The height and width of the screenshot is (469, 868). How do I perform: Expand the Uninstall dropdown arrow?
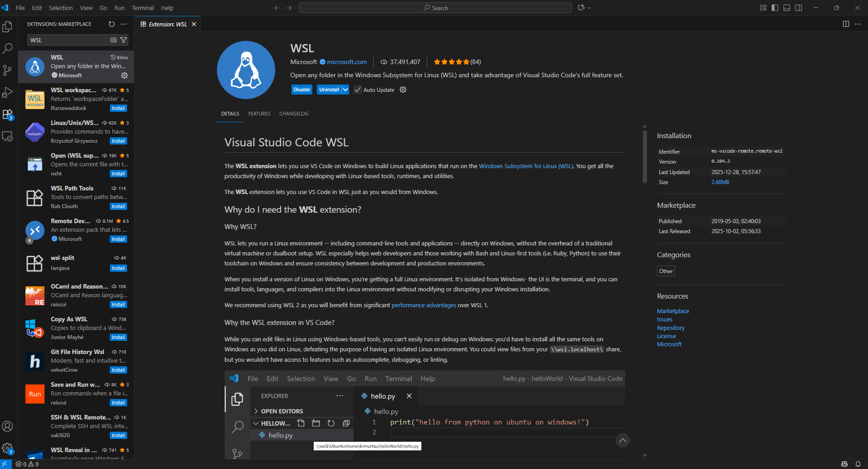pyautogui.click(x=345, y=90)
